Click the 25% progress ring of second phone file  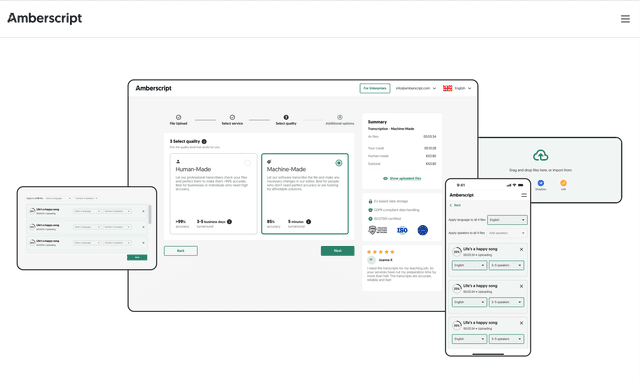pyautogui.click(x=457, y=288)
